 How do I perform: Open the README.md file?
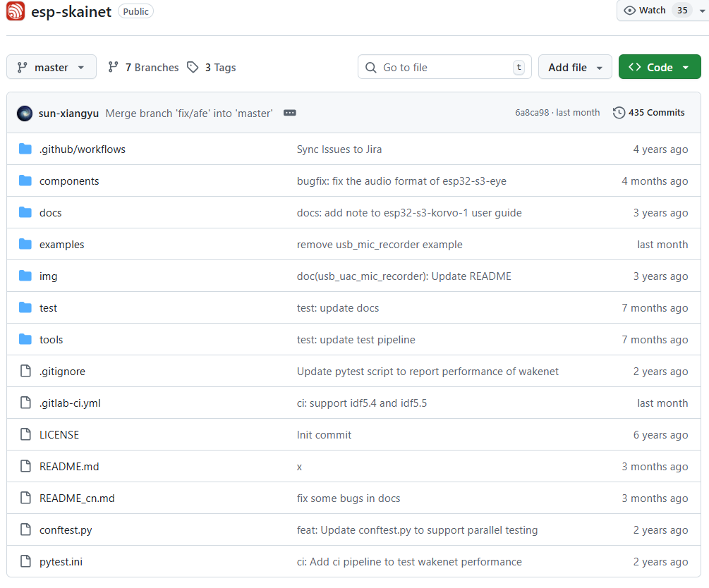click(x=69, y=467)
